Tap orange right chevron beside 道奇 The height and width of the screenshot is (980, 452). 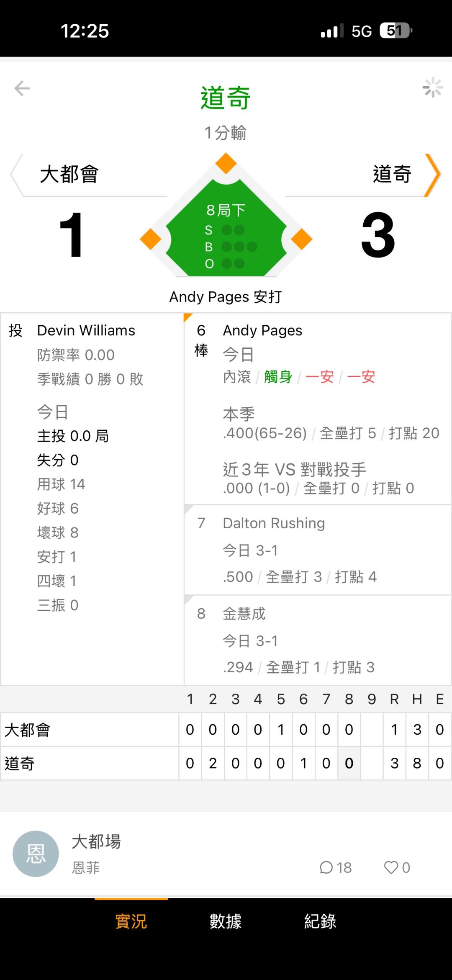pos(433,175)
